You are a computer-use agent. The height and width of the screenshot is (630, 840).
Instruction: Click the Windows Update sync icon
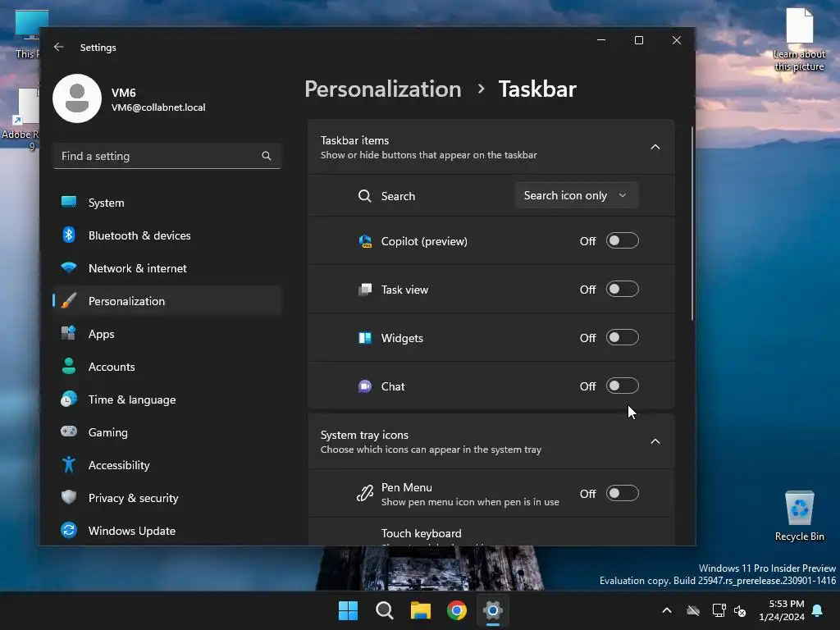click(69, 531)
